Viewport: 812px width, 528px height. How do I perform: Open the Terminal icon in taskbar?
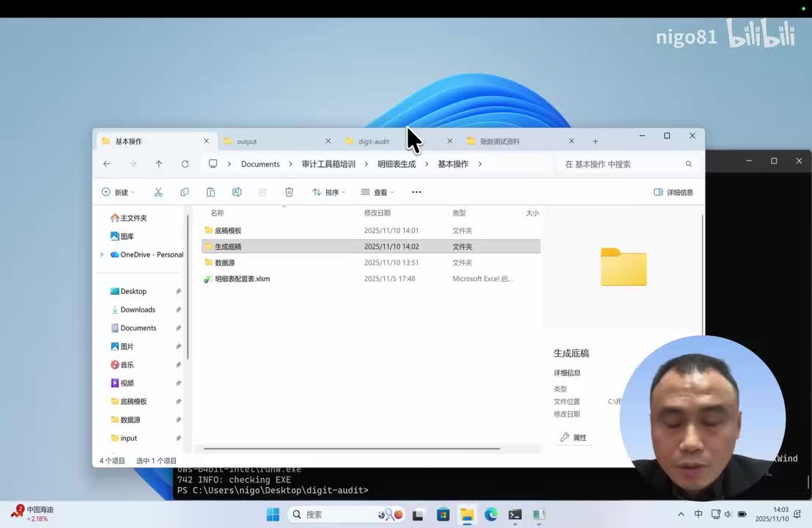click(x=514, y=515)
